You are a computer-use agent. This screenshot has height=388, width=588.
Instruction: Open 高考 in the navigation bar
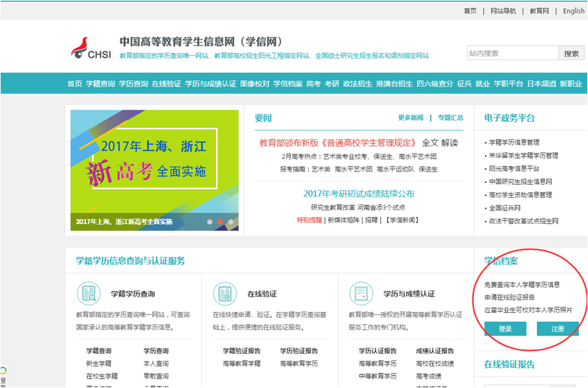(x=313, y=83)
